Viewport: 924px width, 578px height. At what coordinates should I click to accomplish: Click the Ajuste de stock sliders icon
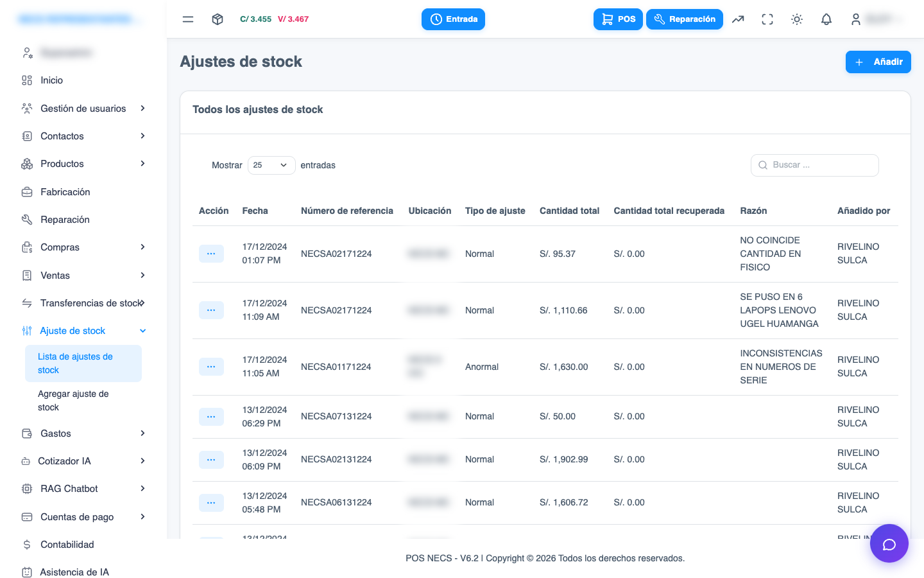tap(27, 331)
